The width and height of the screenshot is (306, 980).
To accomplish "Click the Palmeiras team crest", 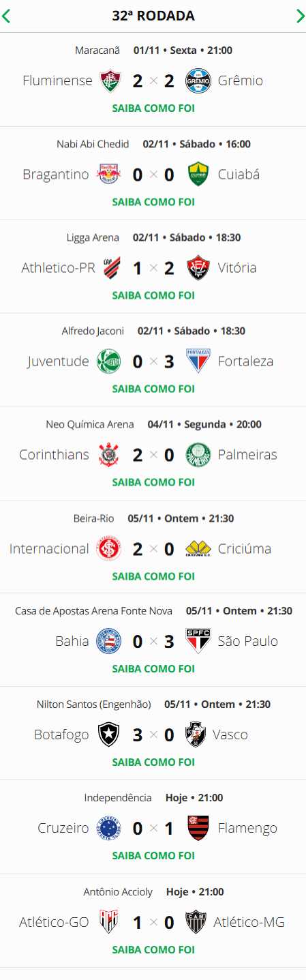I will click(198, 455).
